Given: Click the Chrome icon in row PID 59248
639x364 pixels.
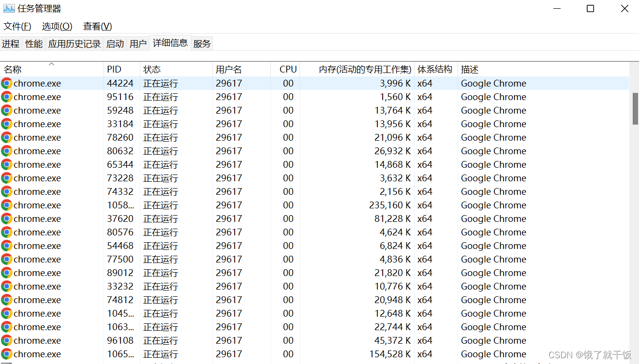Looking at the screenshot, I should click(7, 110).
